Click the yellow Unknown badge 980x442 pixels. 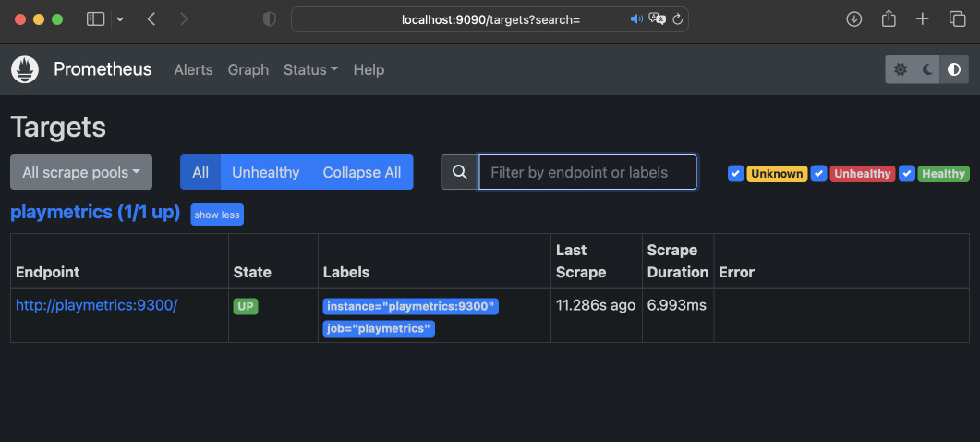pyautogui.click(x=777, y=174)
